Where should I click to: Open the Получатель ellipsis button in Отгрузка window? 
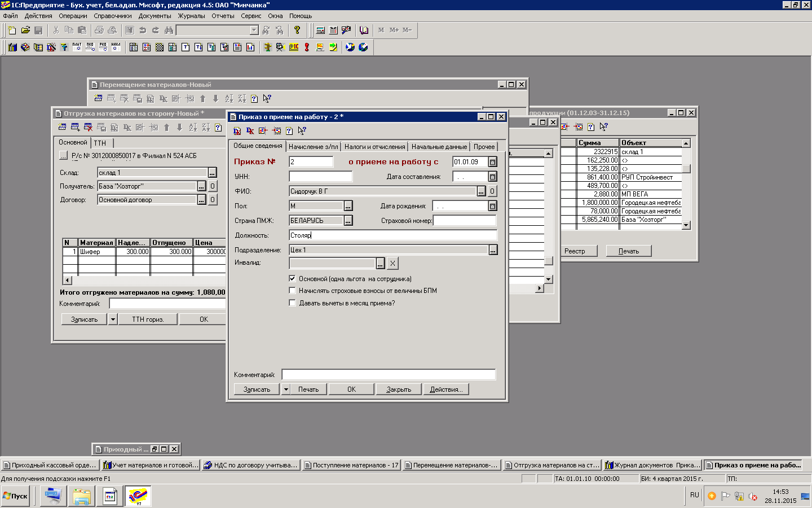(x=201, y=186)
